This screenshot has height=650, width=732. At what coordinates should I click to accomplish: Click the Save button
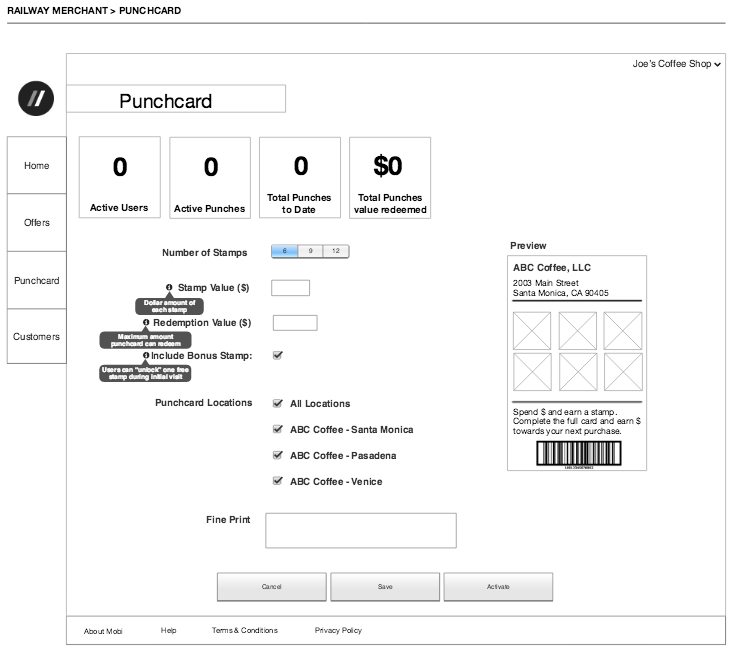[385, 587]
